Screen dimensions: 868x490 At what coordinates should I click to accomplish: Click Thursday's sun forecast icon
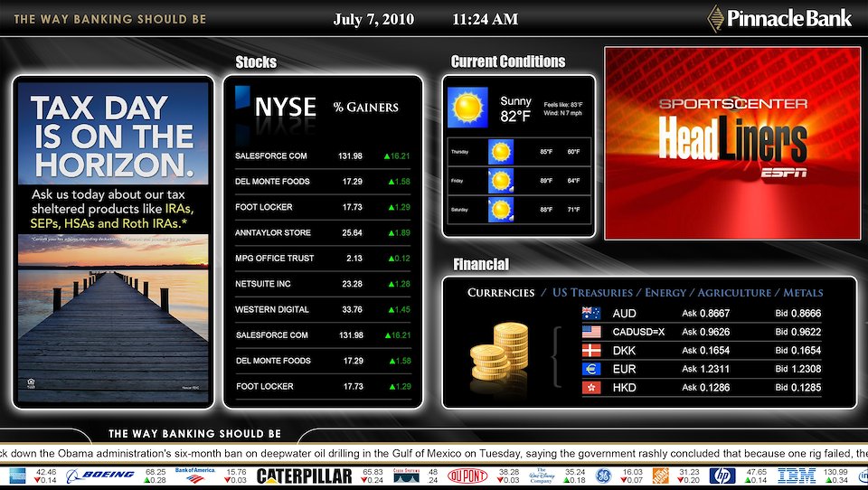point(501,152)
